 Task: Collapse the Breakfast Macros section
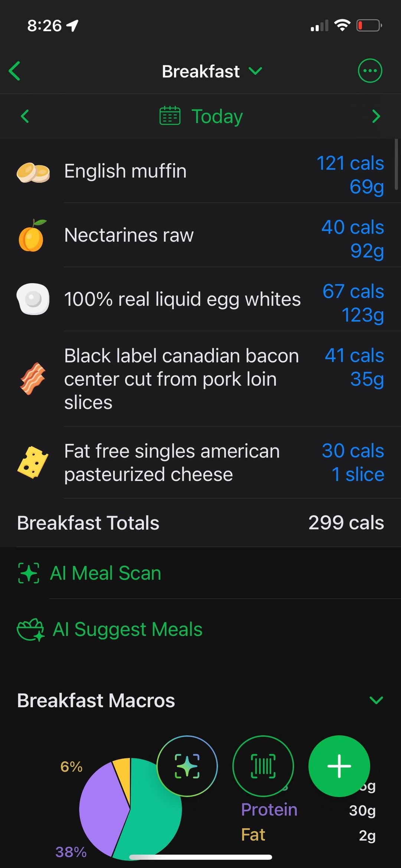pos(376,700)
